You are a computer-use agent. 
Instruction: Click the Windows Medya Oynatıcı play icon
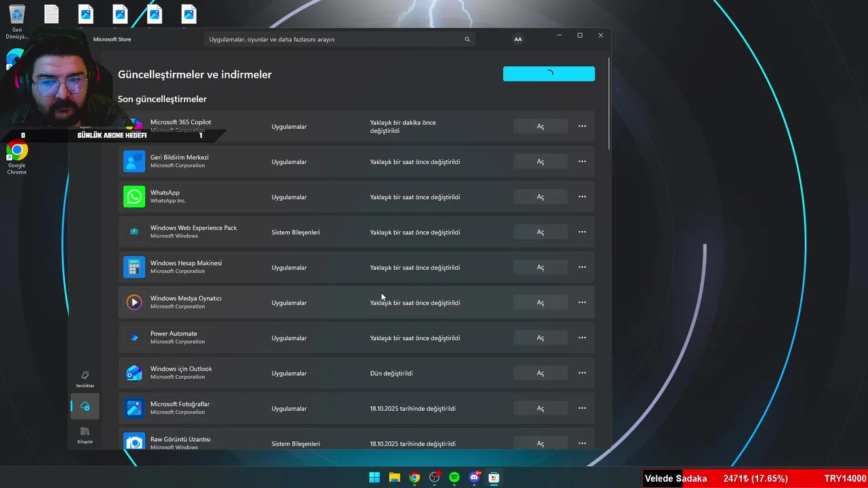click(x=134, y=302)
